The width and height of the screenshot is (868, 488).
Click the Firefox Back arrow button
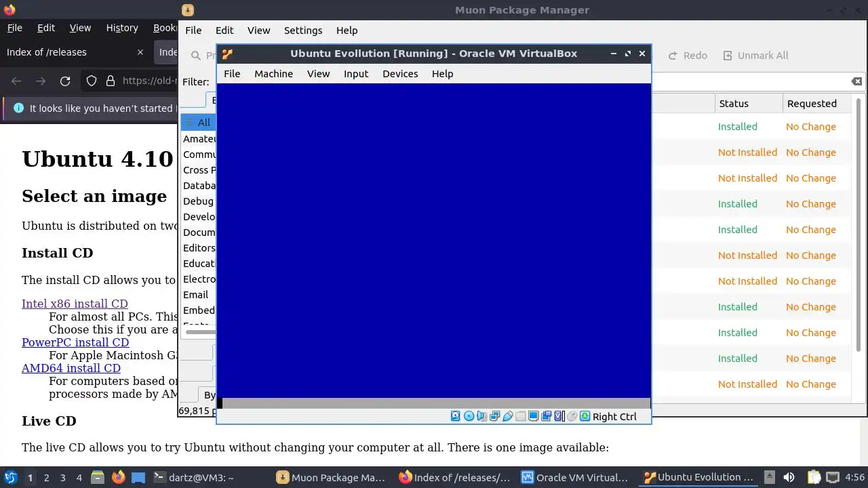tap(16, 81)
